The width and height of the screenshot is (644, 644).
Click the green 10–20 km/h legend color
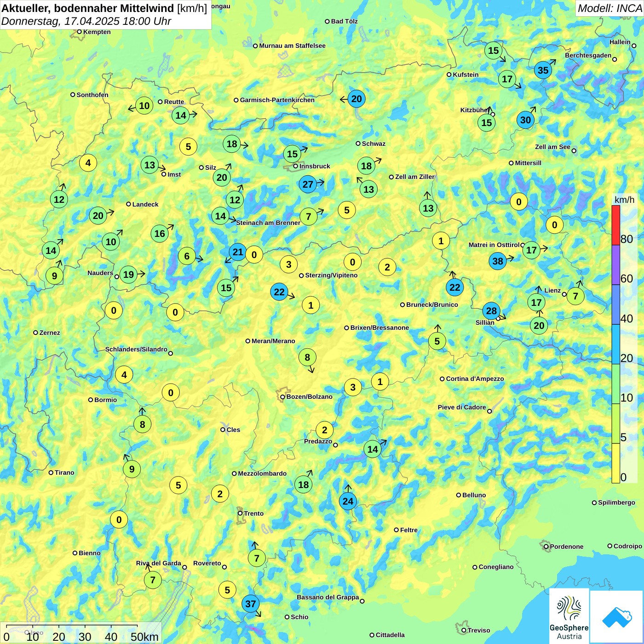click(x=615, y=384)
